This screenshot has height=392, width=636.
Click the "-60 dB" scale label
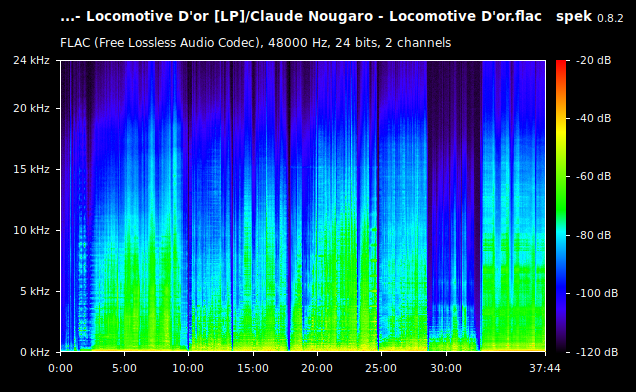(x=593, y=177)
